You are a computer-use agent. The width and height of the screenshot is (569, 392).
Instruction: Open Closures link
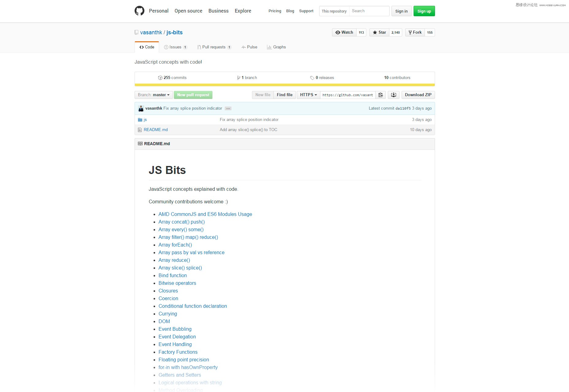click(x=168, y=291)
